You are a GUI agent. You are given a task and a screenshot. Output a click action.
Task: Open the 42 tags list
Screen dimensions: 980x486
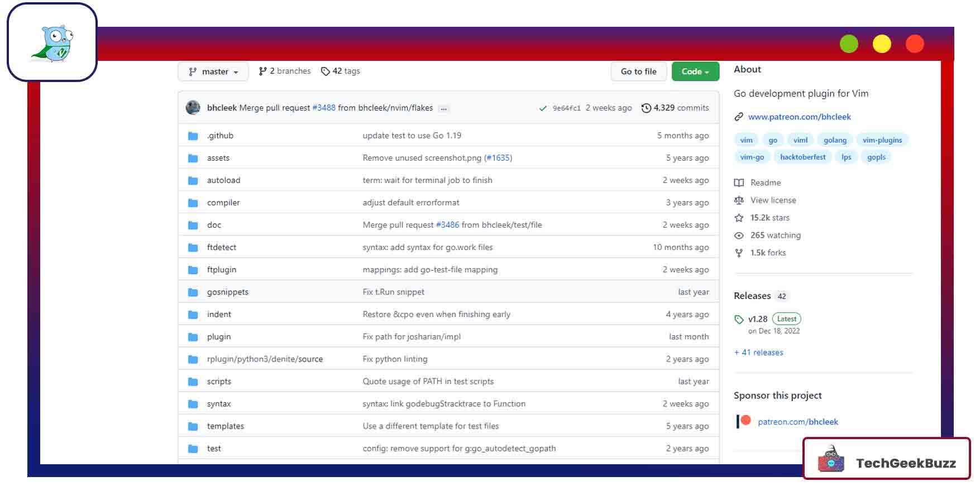(x=341, y=71)
